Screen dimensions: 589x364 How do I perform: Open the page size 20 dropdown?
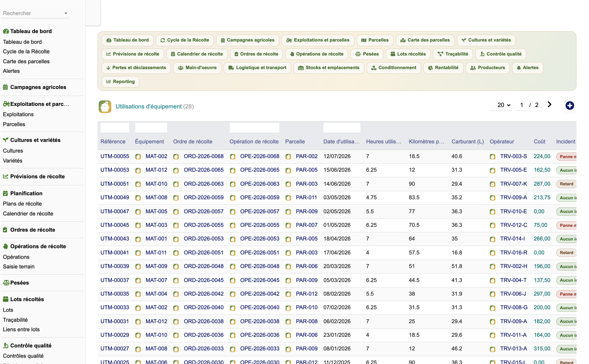click(504, 105)
